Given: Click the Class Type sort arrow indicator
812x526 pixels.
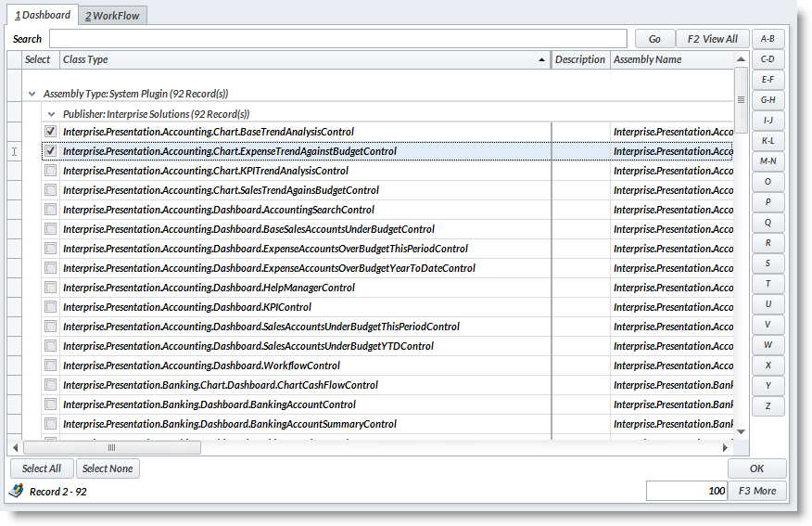Looking at the screenshot, I should 542,60.
